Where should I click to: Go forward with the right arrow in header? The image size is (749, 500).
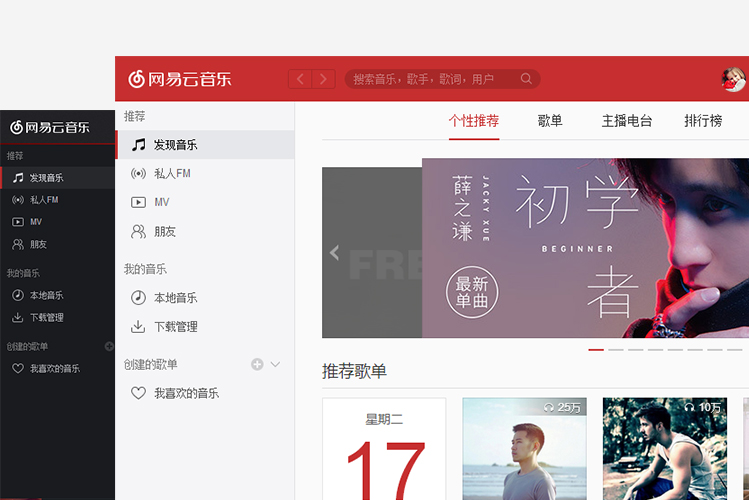coord(323,79)
